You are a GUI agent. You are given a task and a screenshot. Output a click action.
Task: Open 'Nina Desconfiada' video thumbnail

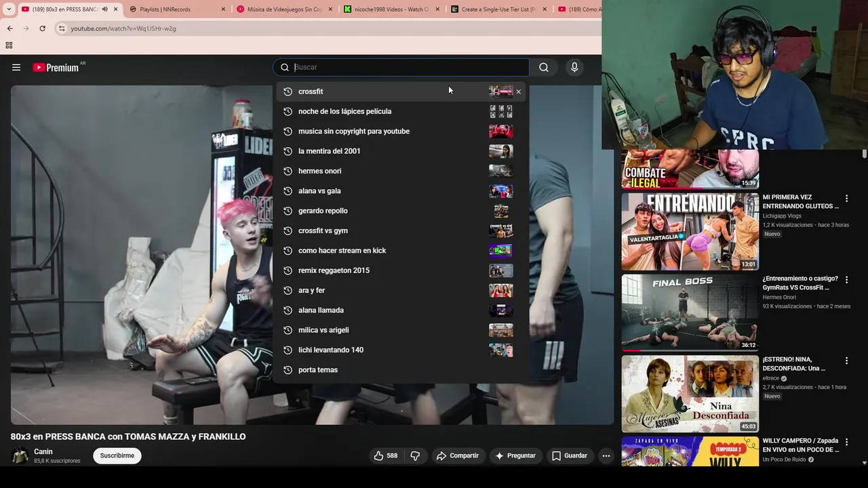pyautogui.click(x=690, y=394)
